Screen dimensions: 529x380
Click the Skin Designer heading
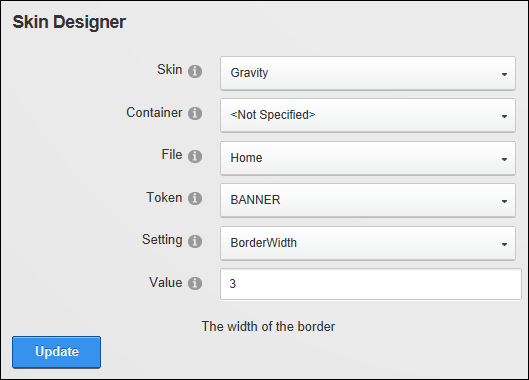[69, 22]
